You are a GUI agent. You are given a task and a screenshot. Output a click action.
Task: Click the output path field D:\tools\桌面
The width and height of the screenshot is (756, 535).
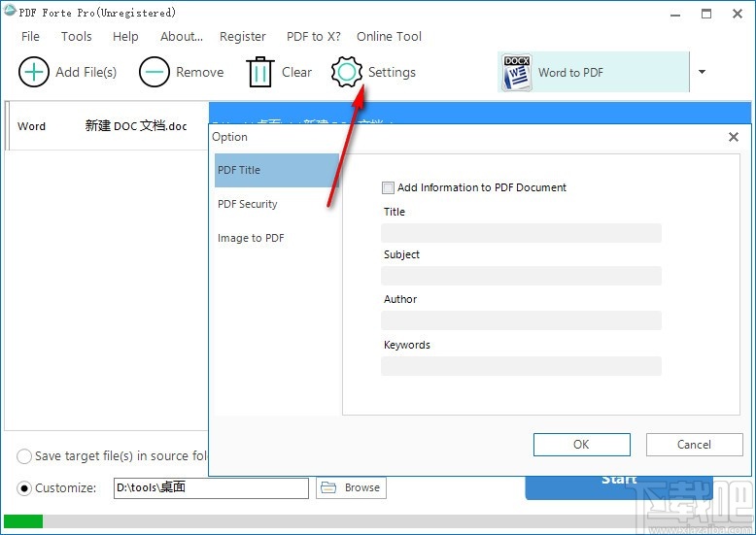point(211,487)
